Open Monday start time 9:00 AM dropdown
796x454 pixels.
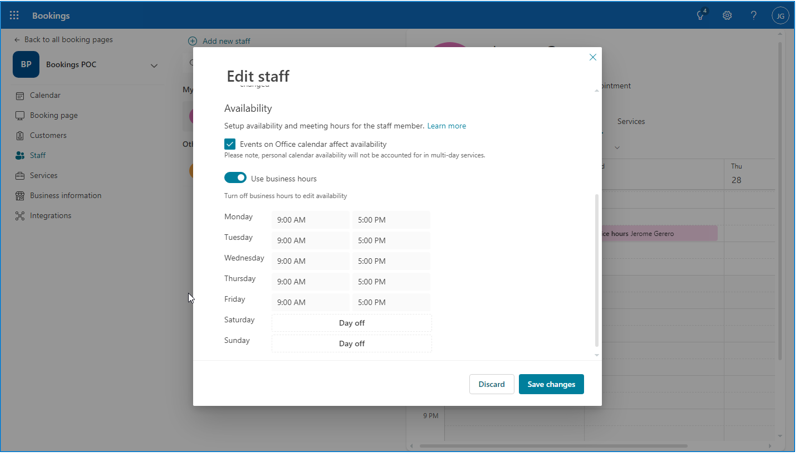[310, 220]
